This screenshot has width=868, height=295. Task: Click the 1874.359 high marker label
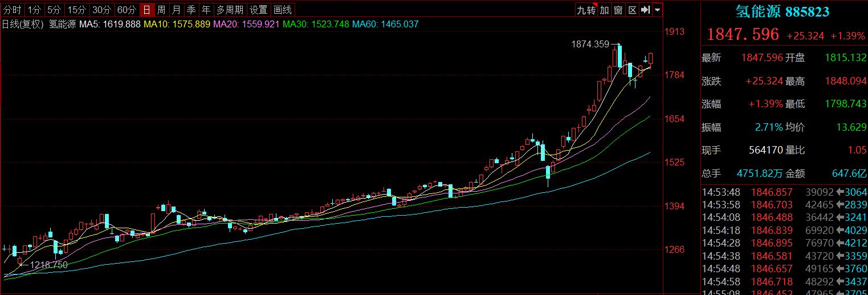(x=590, y=44)
